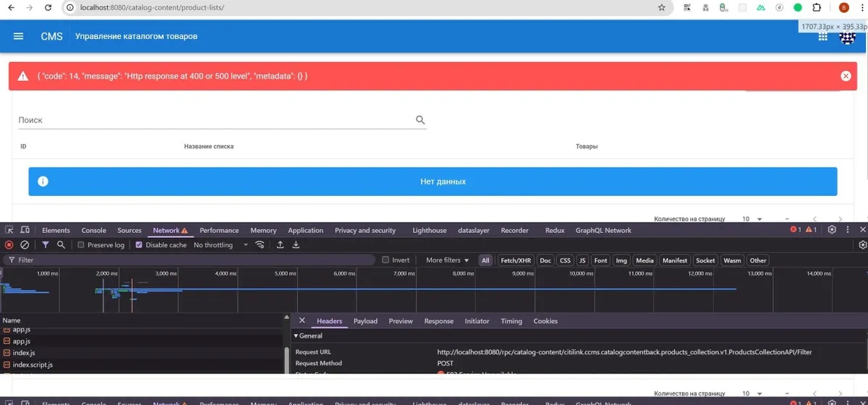This screenshot has width=868, height=405.
Task: Switch to the Console tab
Action: coord(94,230)
